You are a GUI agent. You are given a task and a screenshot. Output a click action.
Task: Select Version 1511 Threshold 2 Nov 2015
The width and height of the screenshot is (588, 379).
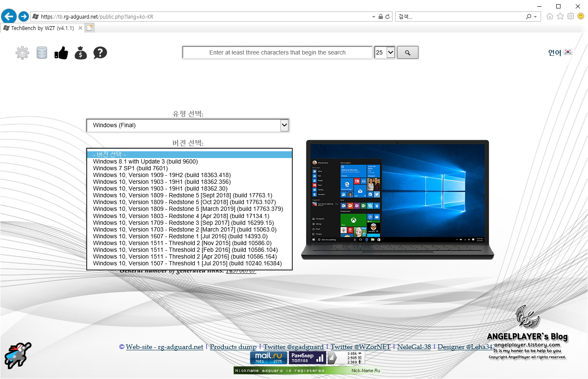pos(190,243)
